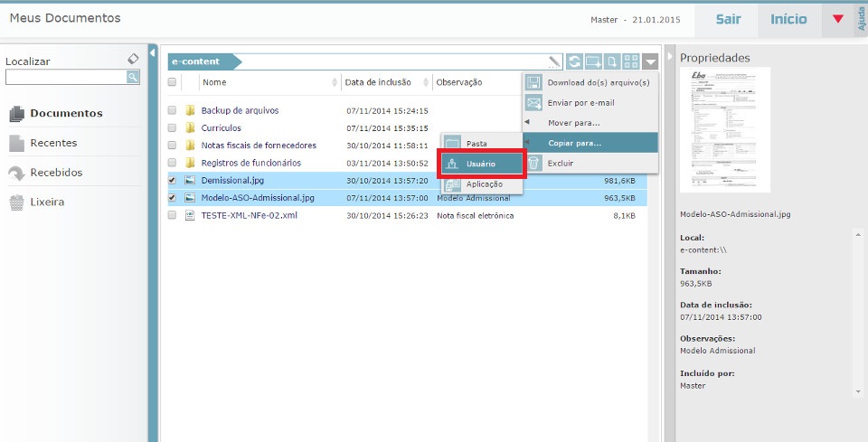Toggle the actions dropdown arrow in toolbar

coord(651,61)
